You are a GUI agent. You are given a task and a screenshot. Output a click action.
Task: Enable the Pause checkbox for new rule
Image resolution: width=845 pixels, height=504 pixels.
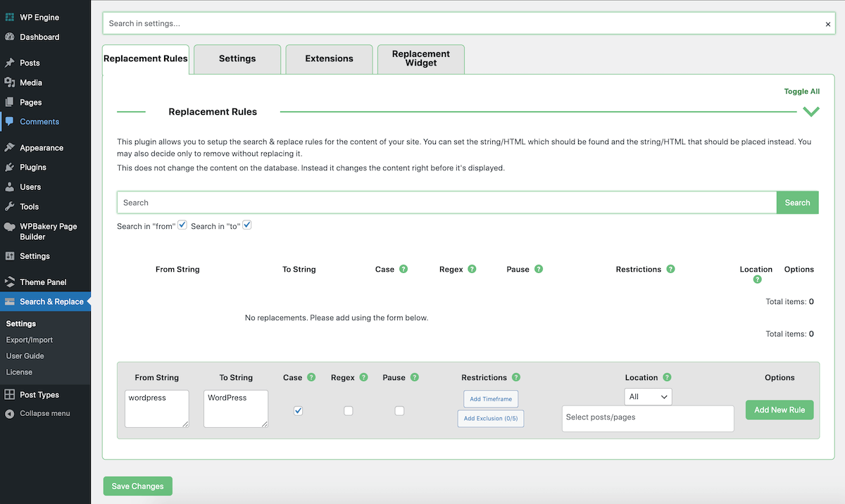tap(399, 411)
